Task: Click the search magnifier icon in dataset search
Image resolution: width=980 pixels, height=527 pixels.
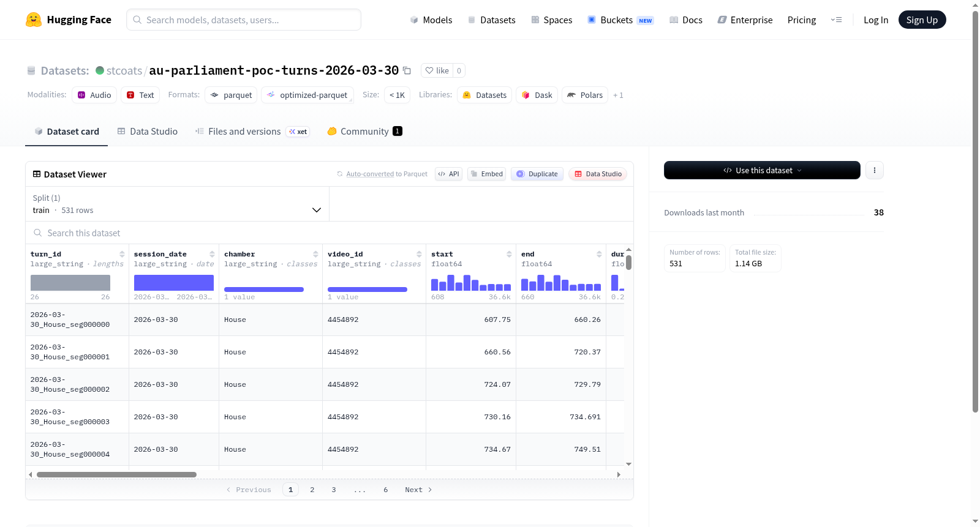Action: [x=38, y=233]
